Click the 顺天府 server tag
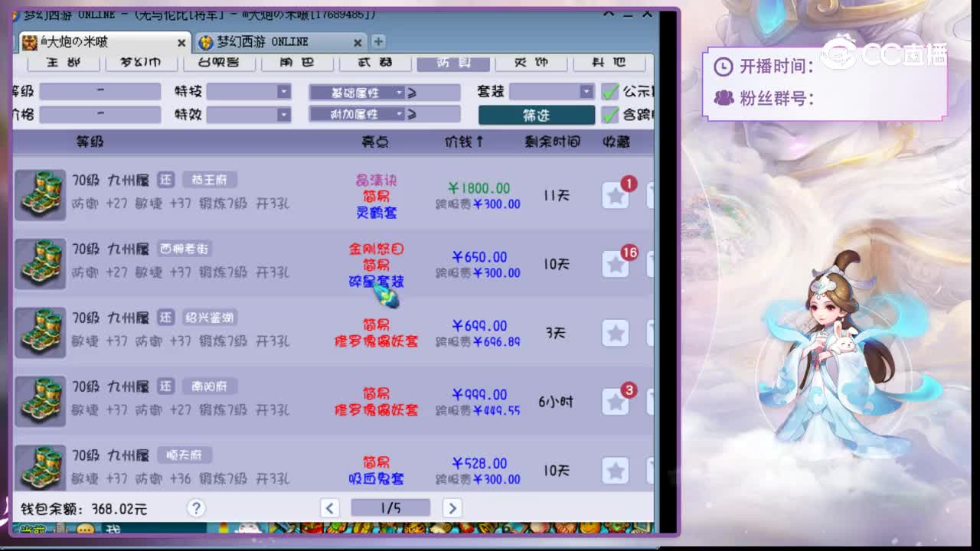The image size is (980, 551). click(x=184, y=455)
